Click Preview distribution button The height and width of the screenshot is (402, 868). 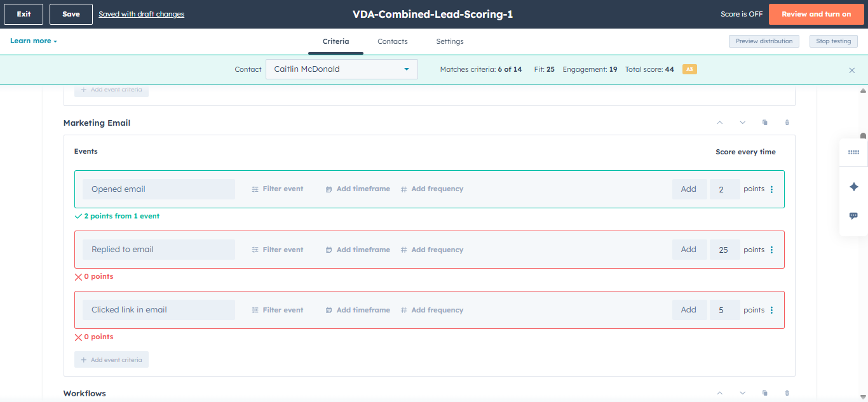[x=764, y=41]
